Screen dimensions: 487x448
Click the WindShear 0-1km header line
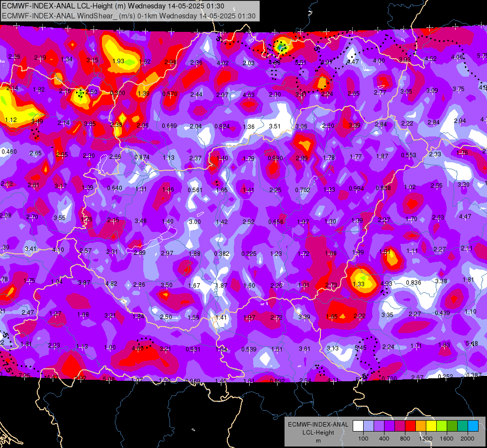click(x=128, y=16)
